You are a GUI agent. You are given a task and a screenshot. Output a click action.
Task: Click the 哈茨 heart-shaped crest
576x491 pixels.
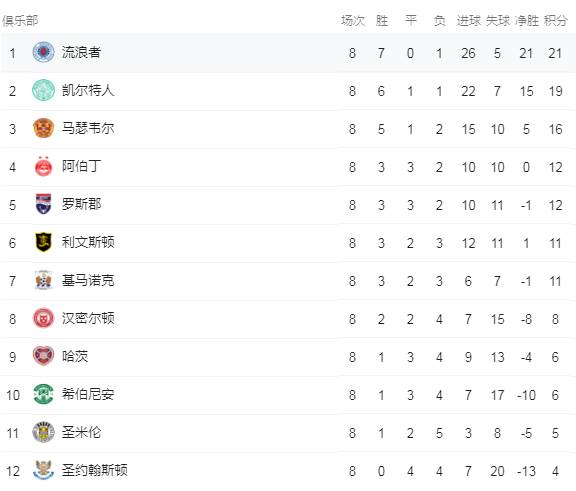(43, 356)
